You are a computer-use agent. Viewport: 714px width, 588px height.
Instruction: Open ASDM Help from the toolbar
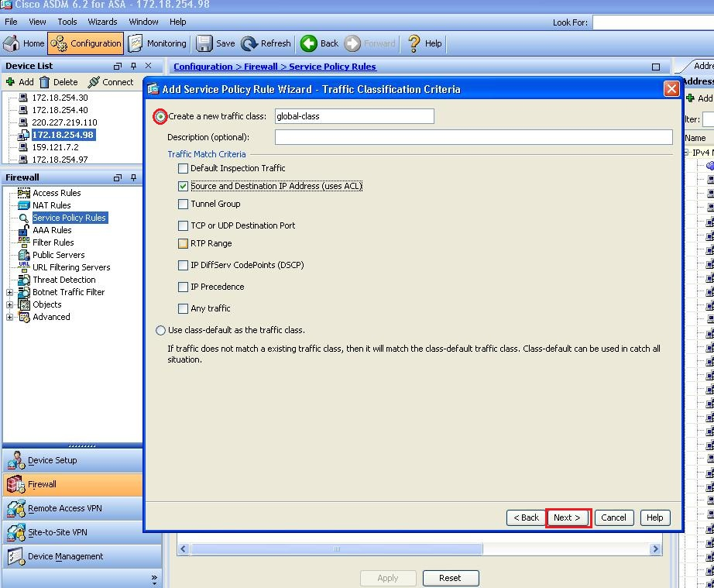[x=424, y=43]
